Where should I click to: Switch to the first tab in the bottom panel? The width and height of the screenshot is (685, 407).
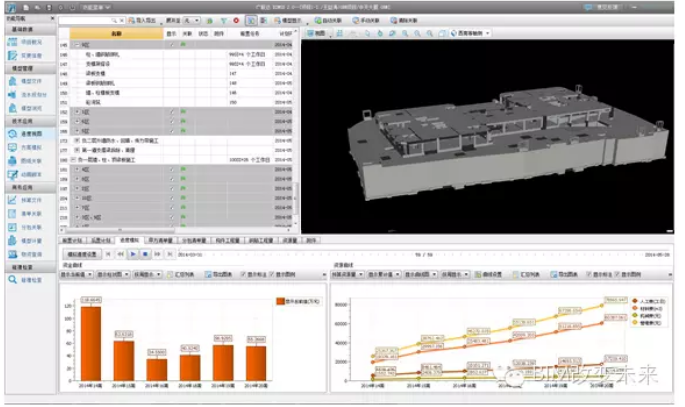(72, 240)
